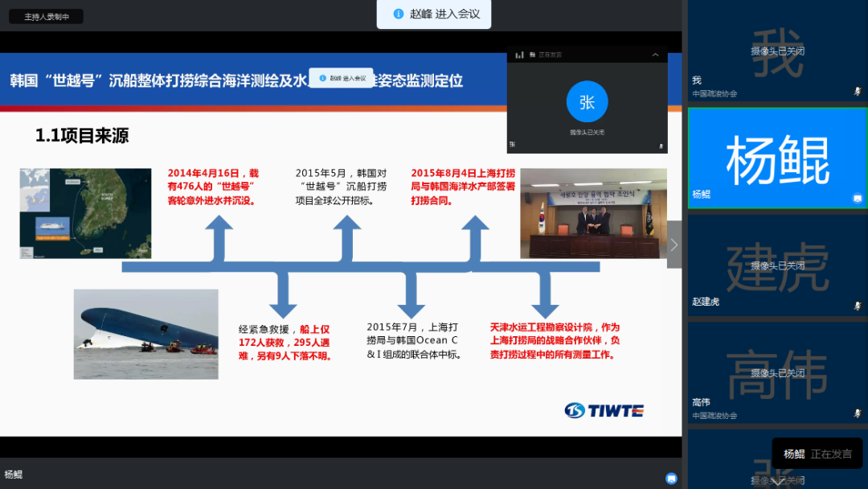Click the muted microphone icon on 我's tile

858,92
